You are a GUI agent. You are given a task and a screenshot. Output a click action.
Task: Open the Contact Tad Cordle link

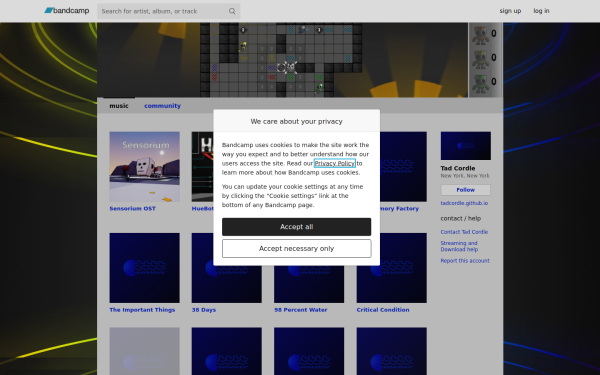tap(464, 232)
